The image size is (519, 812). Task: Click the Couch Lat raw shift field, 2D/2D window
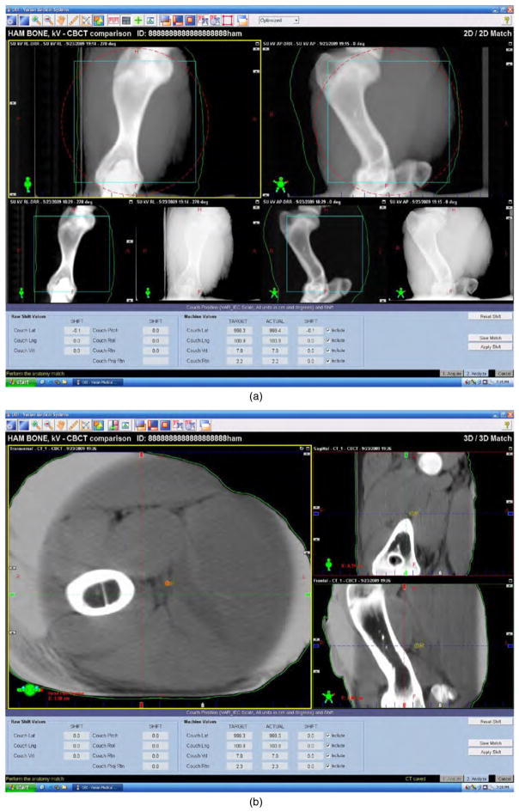(76, 329)
